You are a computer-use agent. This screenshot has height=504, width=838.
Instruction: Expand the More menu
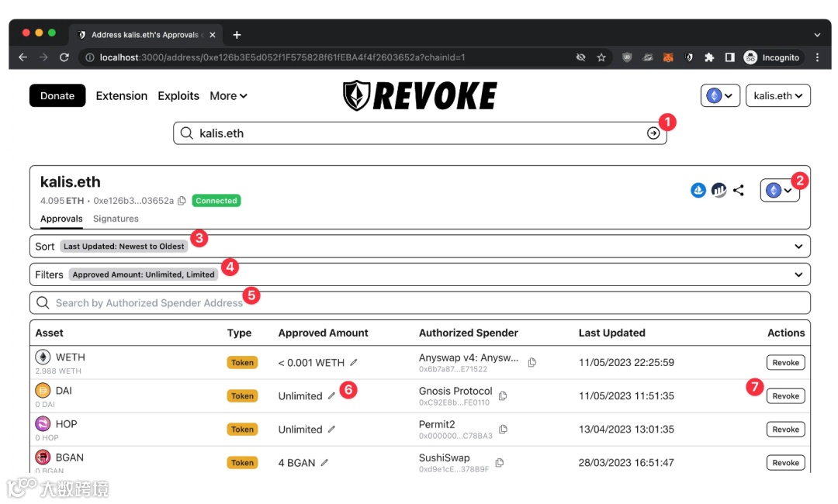[228, 95]
